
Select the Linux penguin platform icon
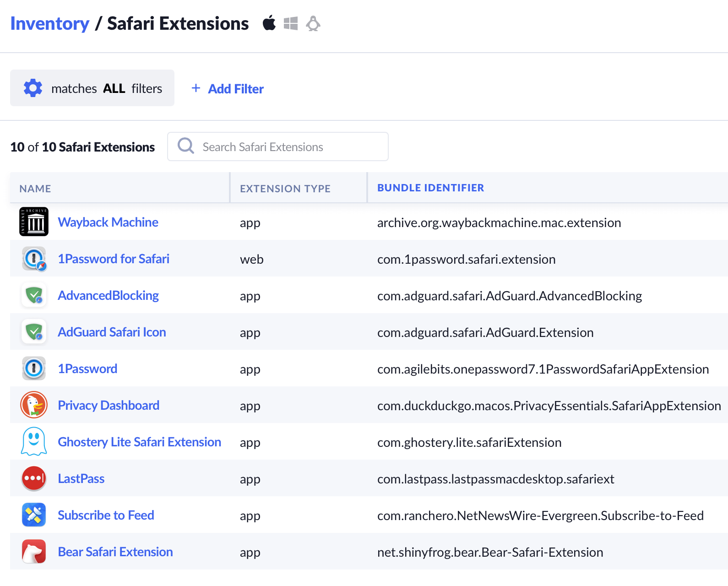[313, 23]
